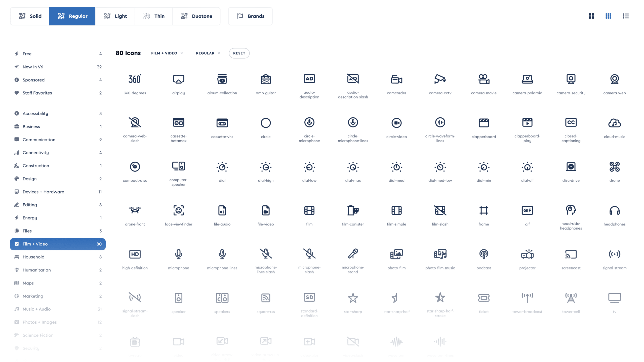The width and height of the screenshot is (644, 362).
Task: Pick the projector icon
Action: [527, 254]
